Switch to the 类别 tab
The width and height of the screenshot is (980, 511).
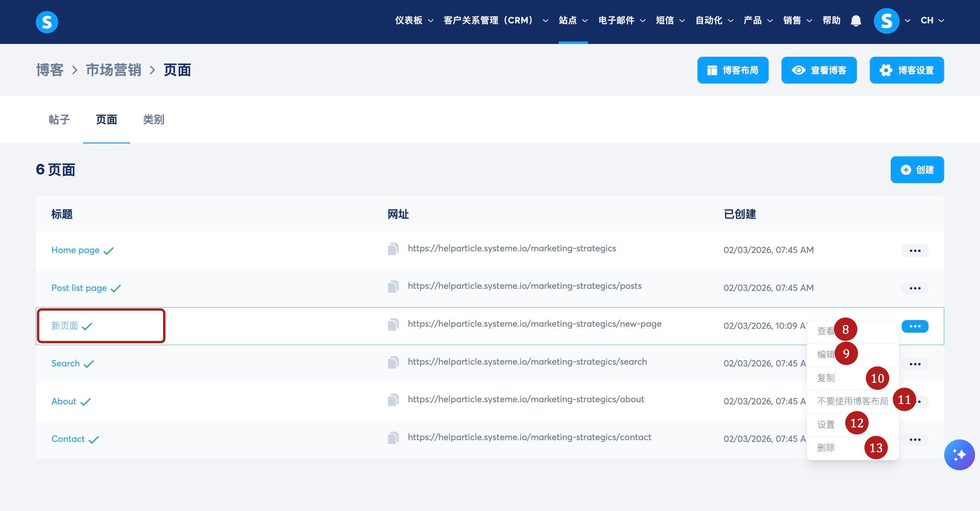(x=153, y=120)
